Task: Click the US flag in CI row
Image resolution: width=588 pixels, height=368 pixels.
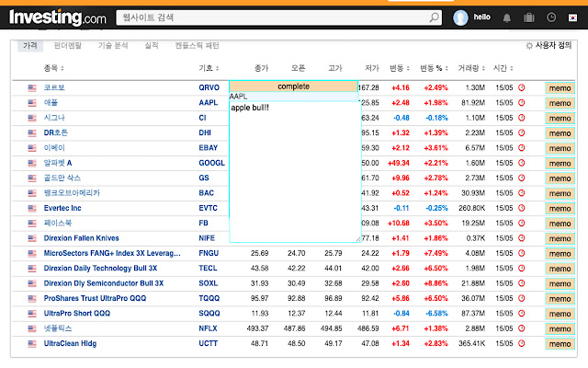Action: 32,118
